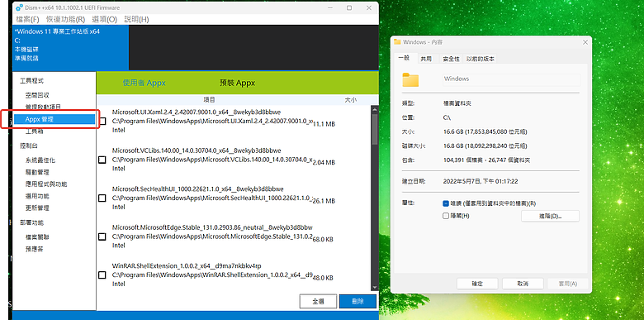This screenshot has height=320, width=644.
Task: Open 應用程式與功能 in the sidebar
Action: point(46,184)
